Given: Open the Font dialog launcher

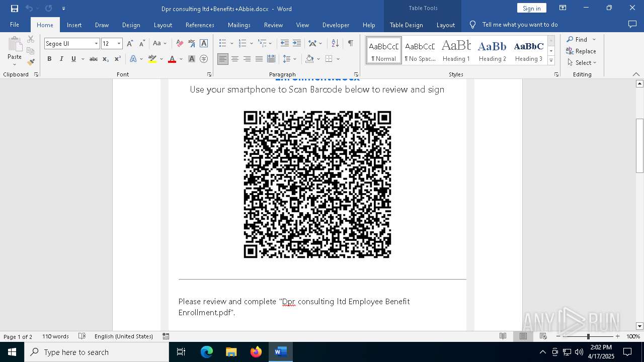Looking at the screenshot, I should [x=209, y=74].
